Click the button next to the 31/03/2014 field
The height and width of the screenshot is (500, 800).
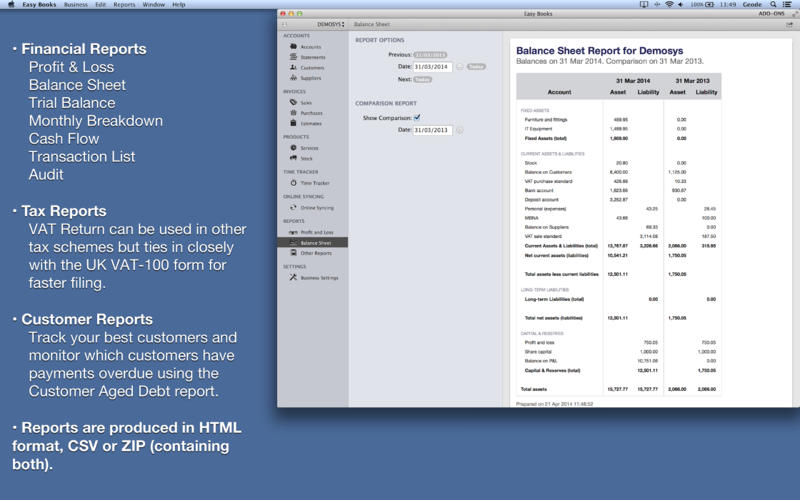476,67
